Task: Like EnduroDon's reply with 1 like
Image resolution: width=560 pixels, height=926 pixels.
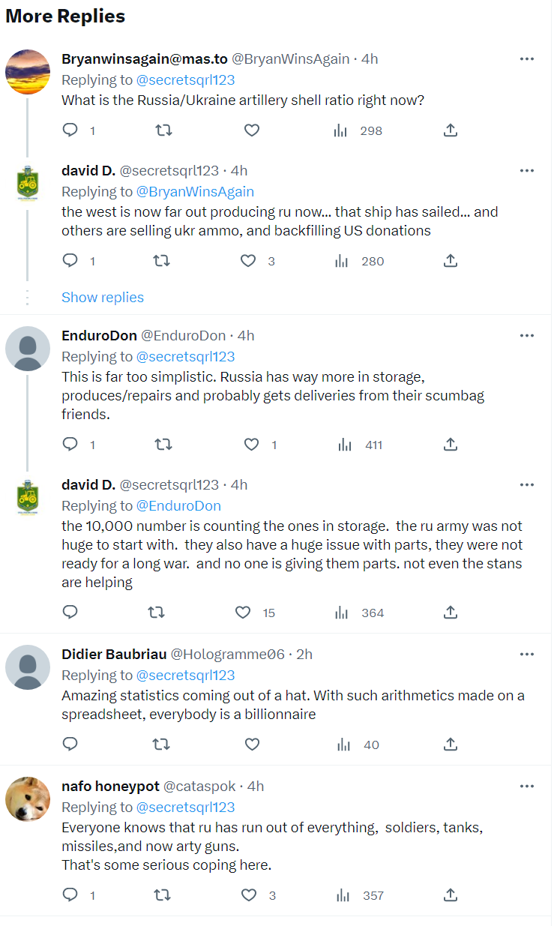Action: click(252, 445)
